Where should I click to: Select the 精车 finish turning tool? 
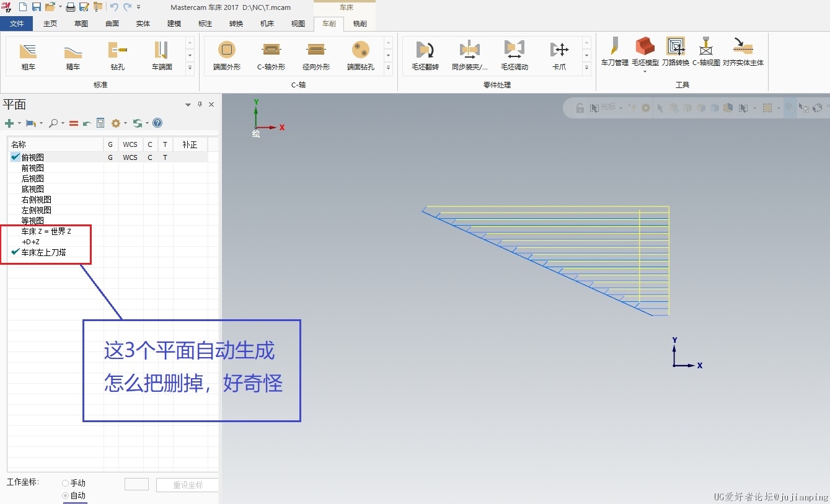[x=73, y=56]
